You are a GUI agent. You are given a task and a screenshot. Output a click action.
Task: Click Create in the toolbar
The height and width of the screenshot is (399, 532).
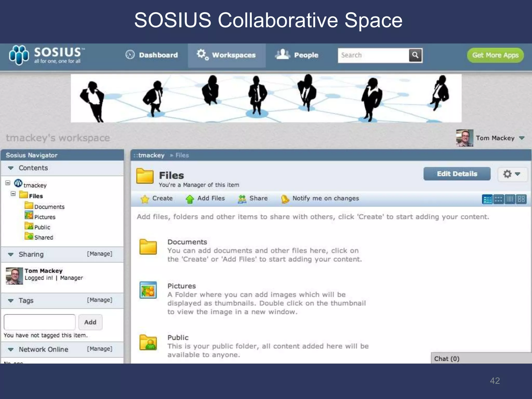click(x=162, y=198)
